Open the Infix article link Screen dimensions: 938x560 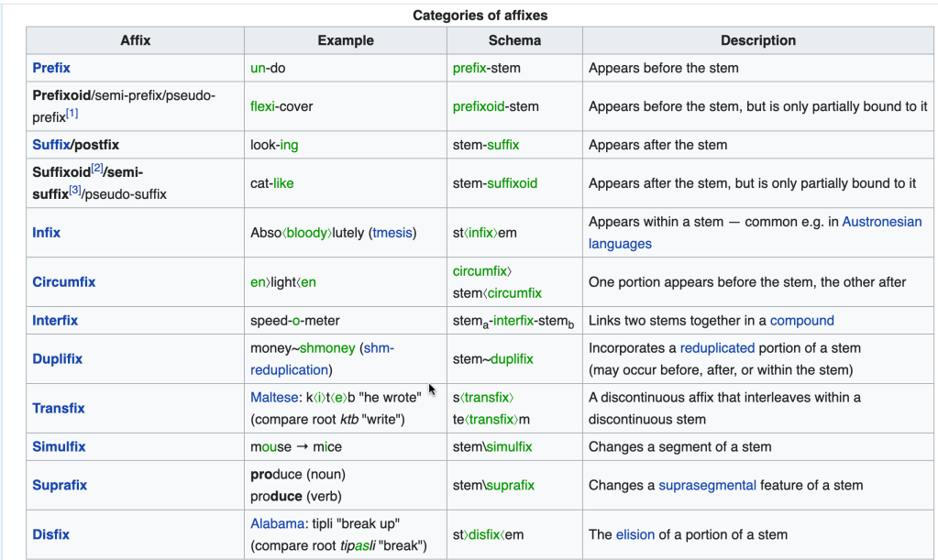pos(46,233)
